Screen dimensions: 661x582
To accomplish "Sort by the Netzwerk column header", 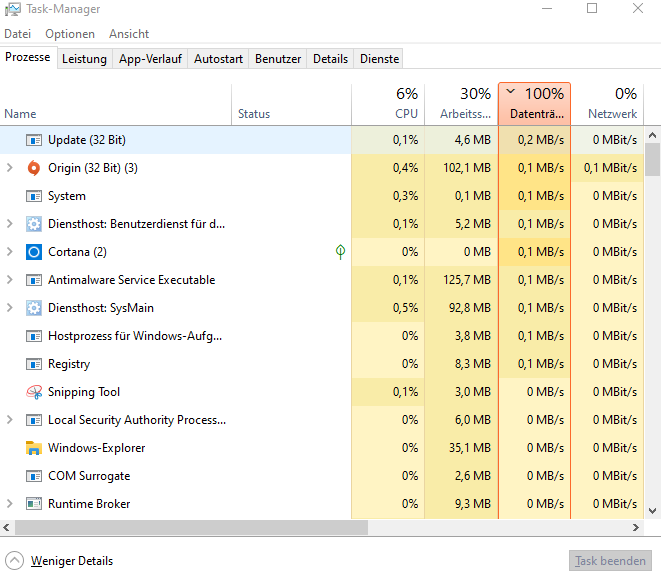I will point(607,105).
